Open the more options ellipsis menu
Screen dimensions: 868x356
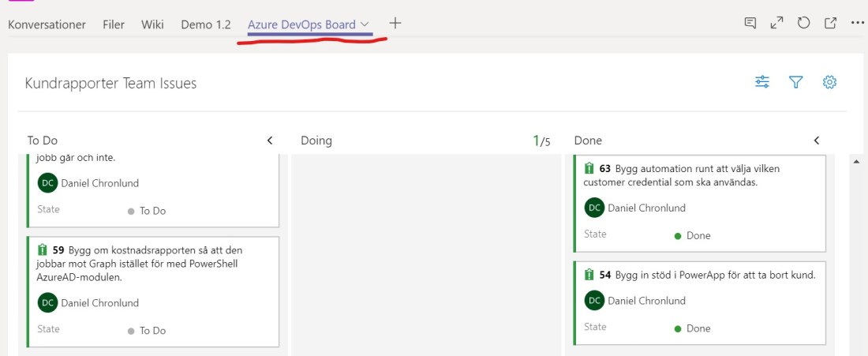click(857, 24)
